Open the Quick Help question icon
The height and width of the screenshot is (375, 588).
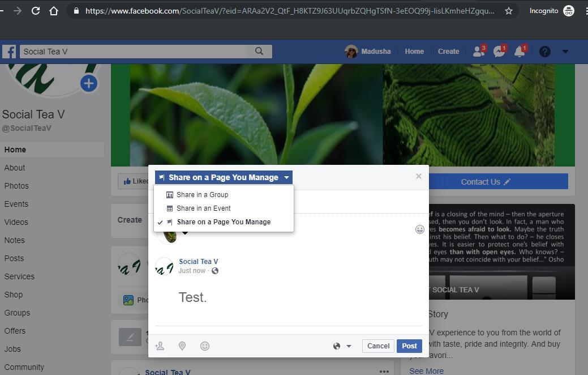pyautogui.click(x=544, y=52)
